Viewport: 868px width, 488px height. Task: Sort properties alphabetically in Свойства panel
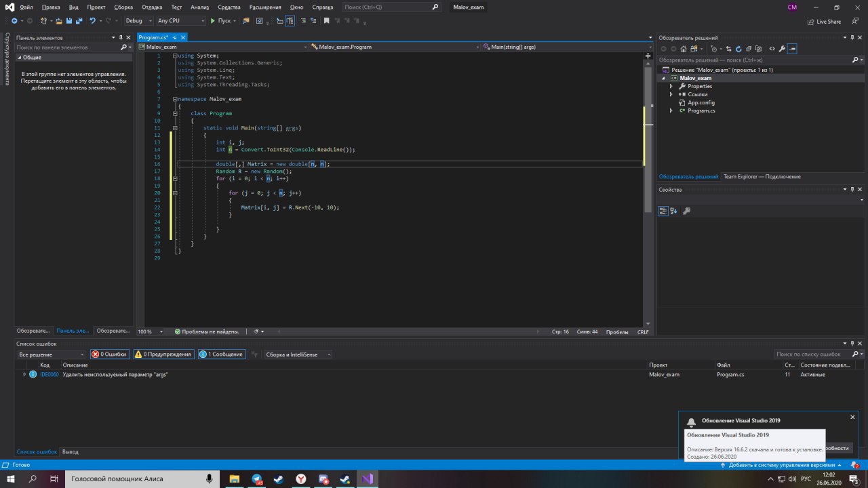[x=673, y=211]
